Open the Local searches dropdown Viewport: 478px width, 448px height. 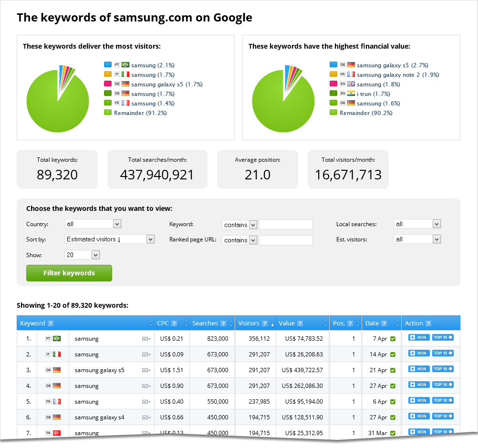coord(417,224)
